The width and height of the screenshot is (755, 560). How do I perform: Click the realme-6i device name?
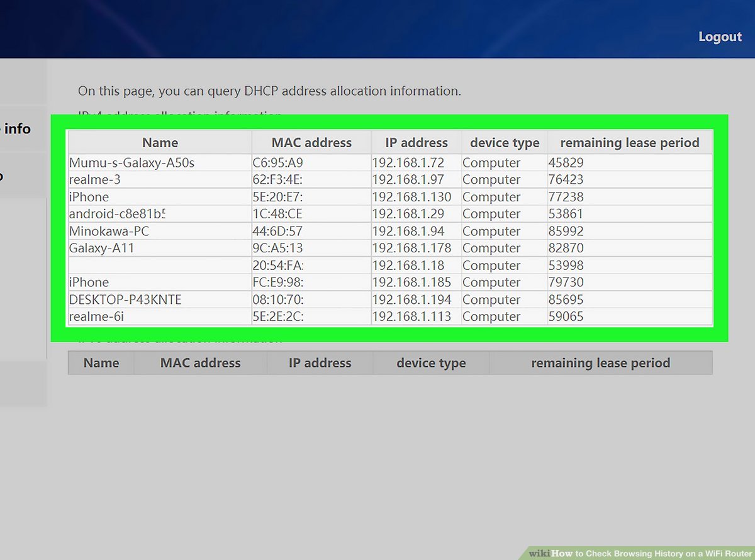click(x=96, y=317)
